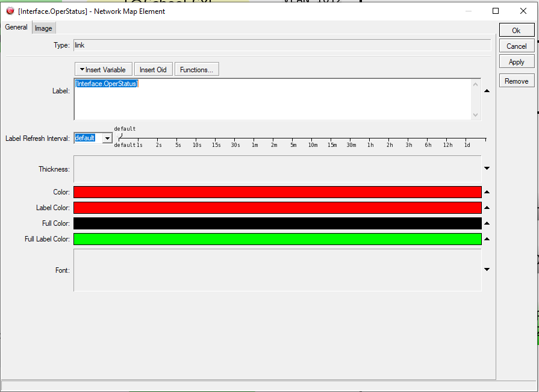Viewport: 539px width, 392px height.
Task: Open Label Refresh Interval dropdown arrow
Action: [x=107, y=138]
